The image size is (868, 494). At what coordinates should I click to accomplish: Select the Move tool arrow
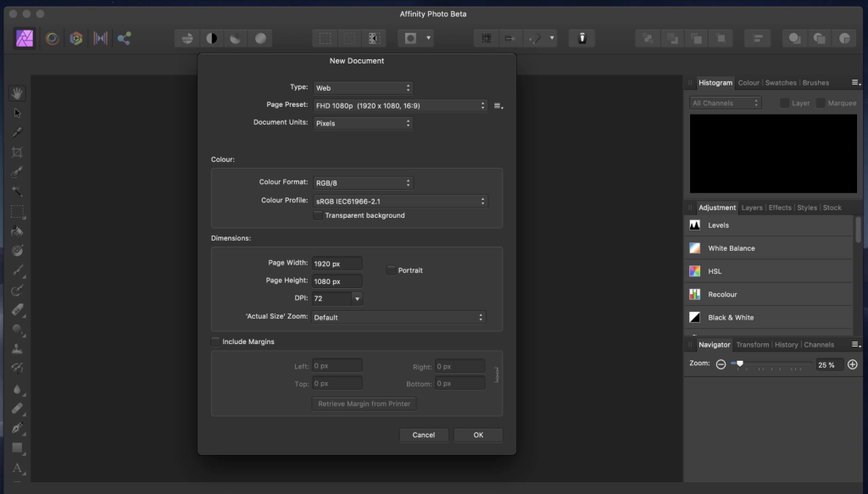[17, 113]
